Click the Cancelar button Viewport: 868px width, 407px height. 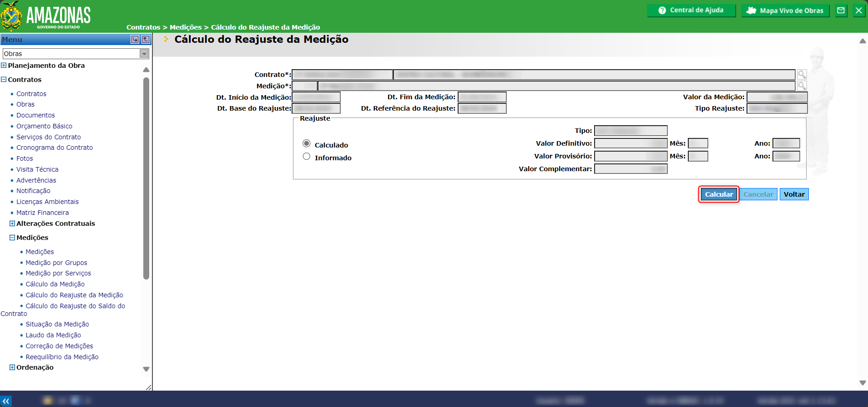758,194
